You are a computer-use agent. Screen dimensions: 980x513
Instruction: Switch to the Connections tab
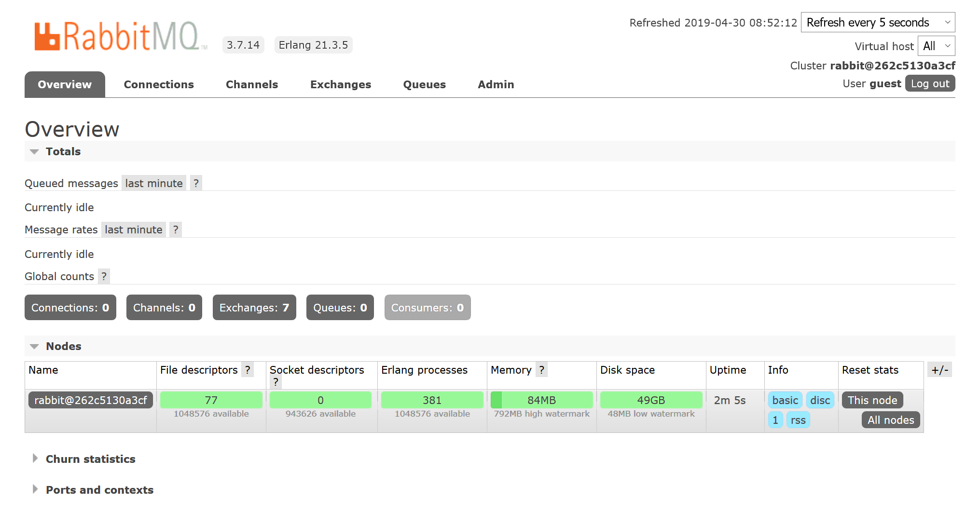159,84
